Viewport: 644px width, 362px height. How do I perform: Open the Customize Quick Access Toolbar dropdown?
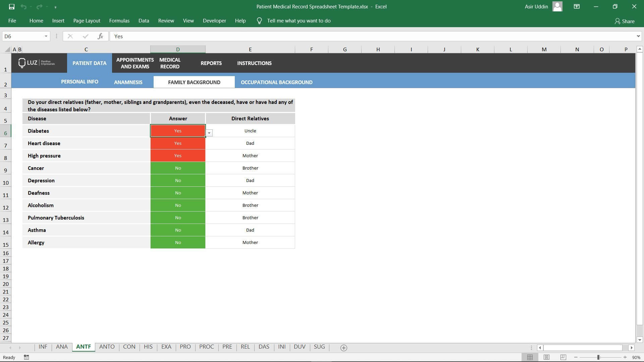pos(55,7)
